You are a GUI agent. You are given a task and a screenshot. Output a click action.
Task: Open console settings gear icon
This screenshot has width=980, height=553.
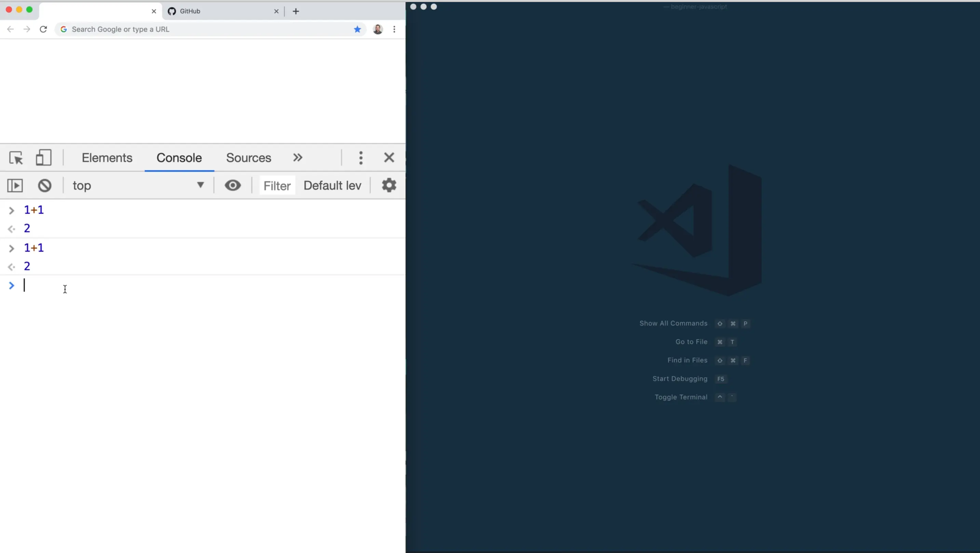click(389, 185)
